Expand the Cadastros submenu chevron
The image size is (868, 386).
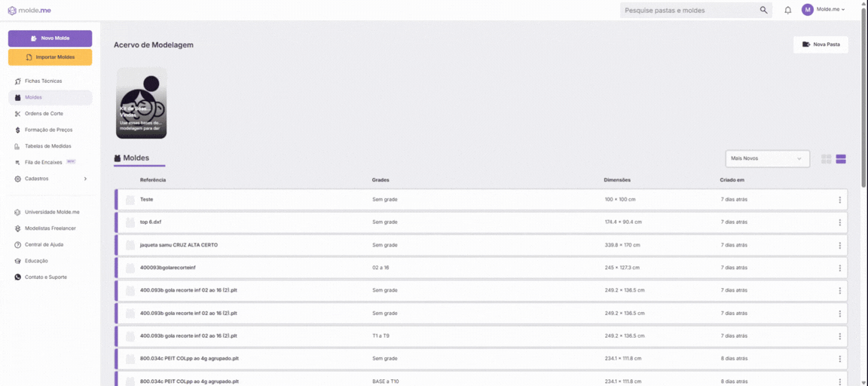(x=84, y=179)
